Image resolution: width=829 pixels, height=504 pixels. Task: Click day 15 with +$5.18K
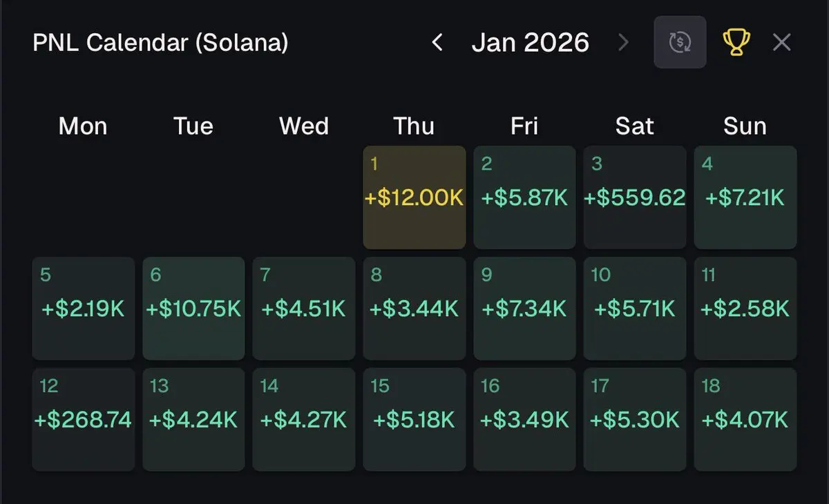click(414, 419)
